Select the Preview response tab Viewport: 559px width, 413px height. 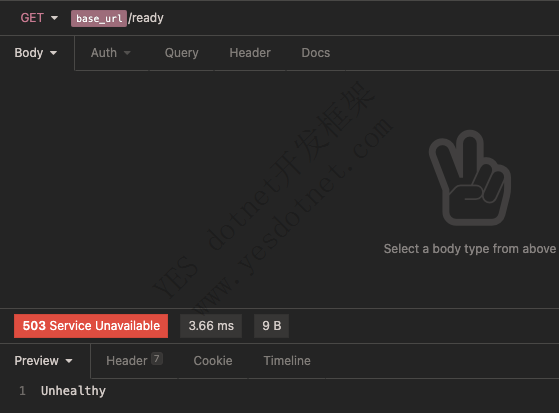coord(36,361)
